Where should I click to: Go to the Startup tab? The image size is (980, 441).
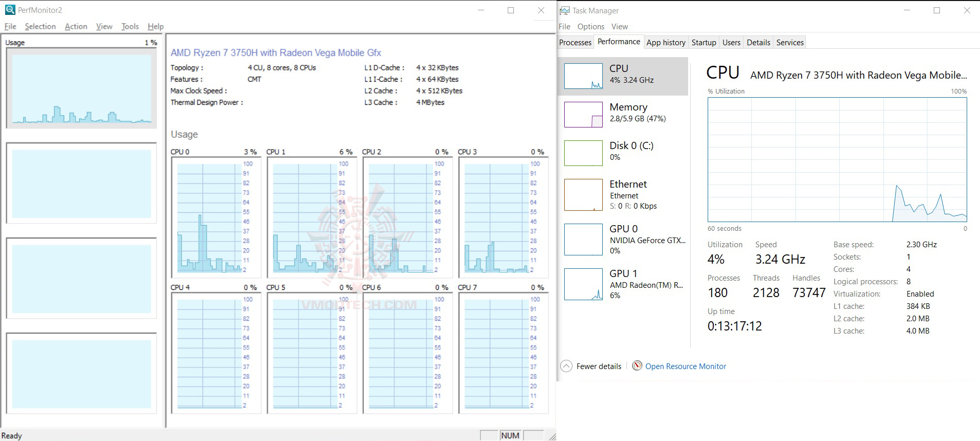click(x=704, y=43)
